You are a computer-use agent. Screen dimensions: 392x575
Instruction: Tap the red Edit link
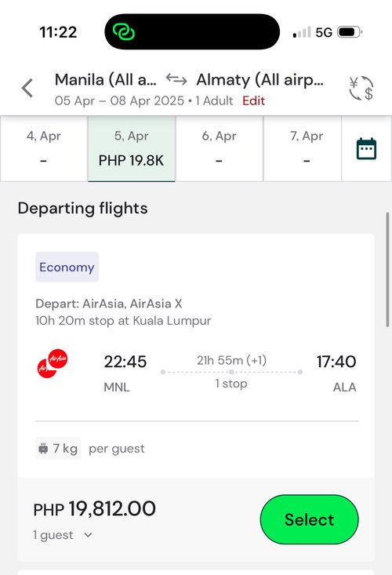[253, 101]
